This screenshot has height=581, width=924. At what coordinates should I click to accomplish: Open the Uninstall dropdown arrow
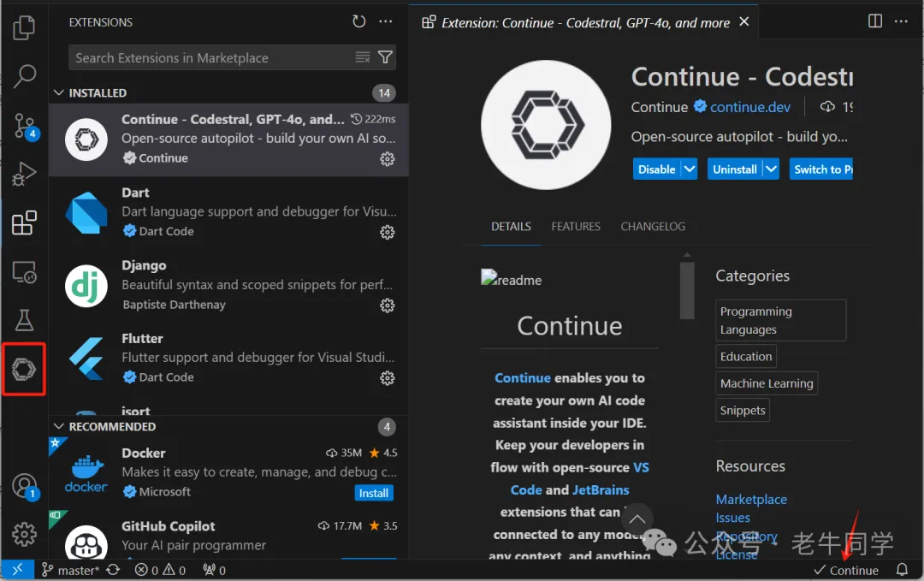point(771,169)
